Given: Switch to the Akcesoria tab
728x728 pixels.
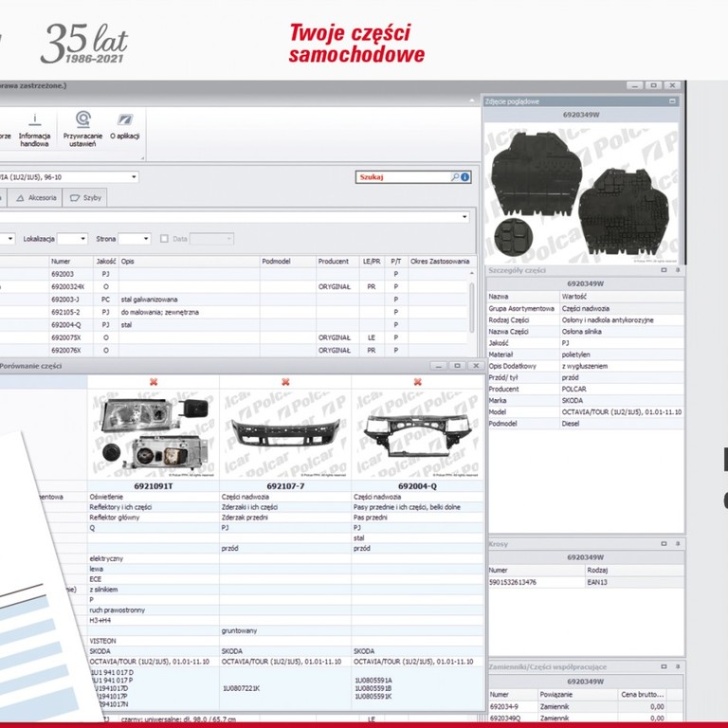Looking at the screenshot, I should click(36, 198).
